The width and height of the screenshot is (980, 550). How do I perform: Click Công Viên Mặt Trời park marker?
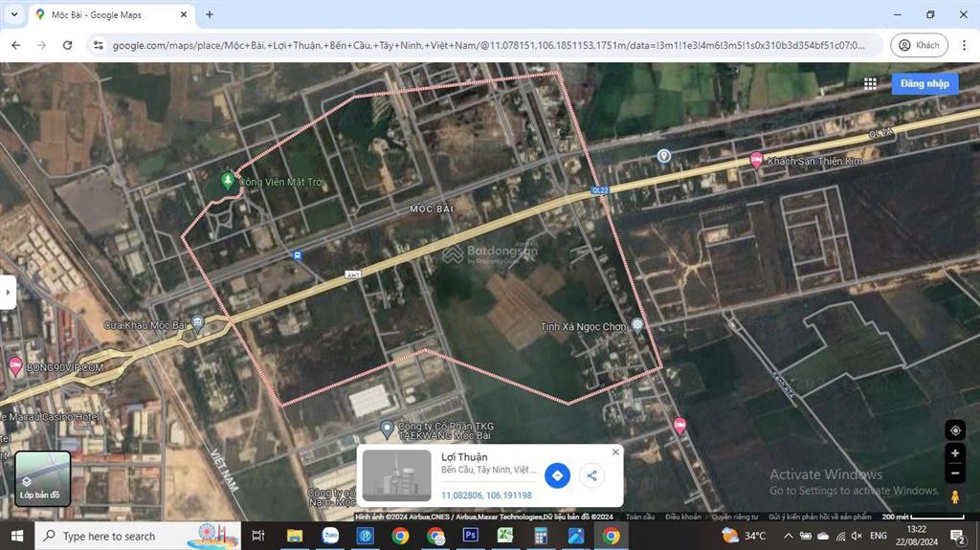[x=228, y=181]
